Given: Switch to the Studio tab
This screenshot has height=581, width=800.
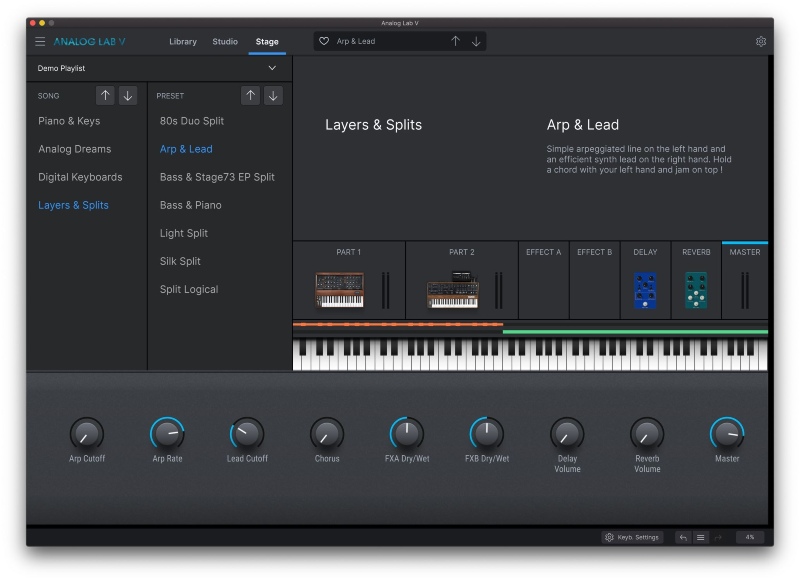Looking at the screenshot, I should (x=225, y=42).
